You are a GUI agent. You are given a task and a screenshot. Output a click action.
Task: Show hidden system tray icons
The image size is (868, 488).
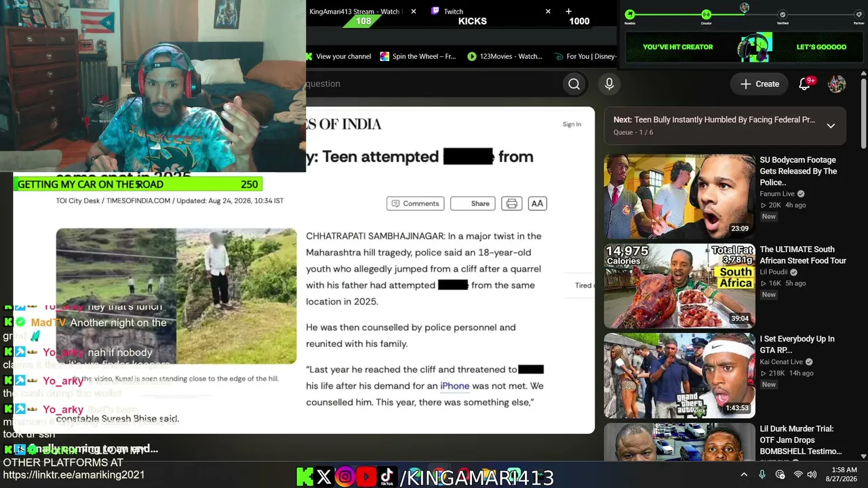pos(744,474)
